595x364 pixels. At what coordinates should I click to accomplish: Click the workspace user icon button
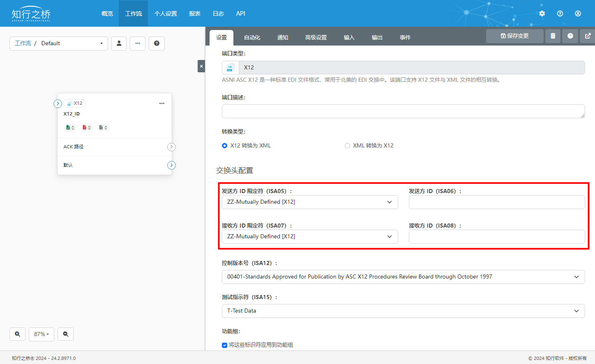[119, 43]
